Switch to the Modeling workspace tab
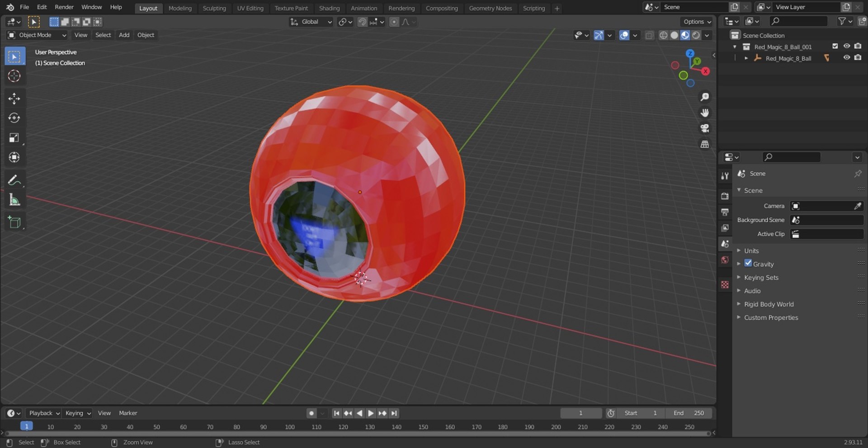This screenshot has width=868, height=448. click(180, 8)
